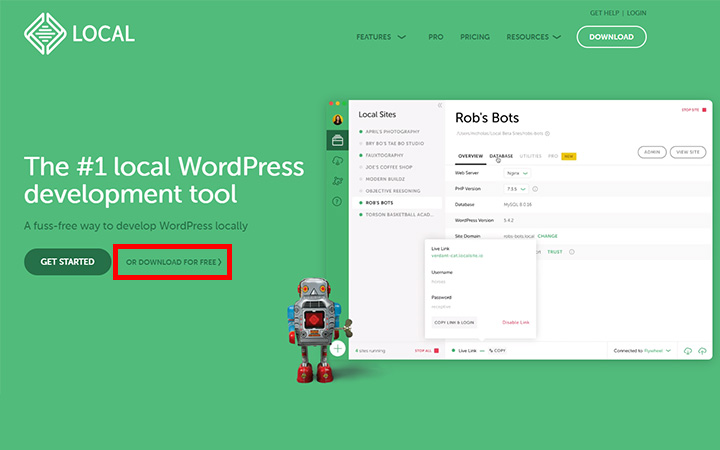Screen dimensions: 720x450
Task: Select TORSON BASKETBALL ACAD... site
Action: [x=399, y=214]
